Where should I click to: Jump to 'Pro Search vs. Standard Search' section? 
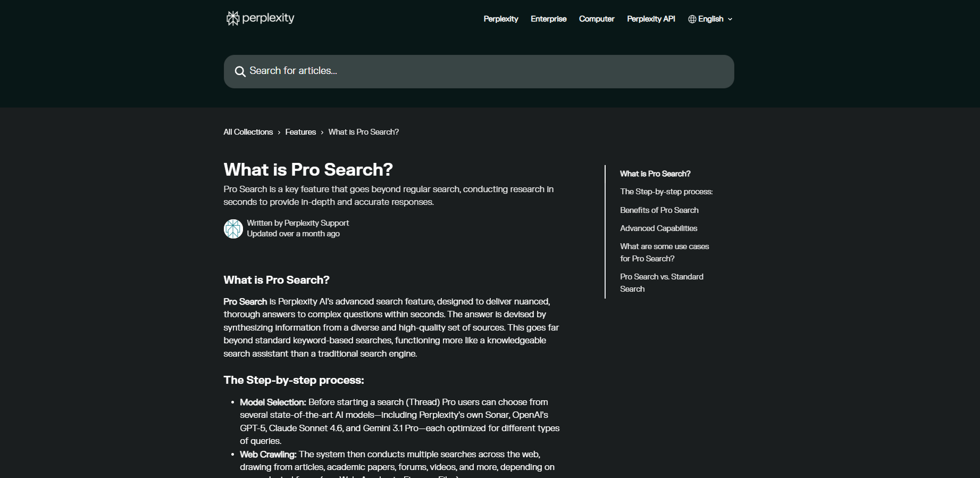point(661,283)
